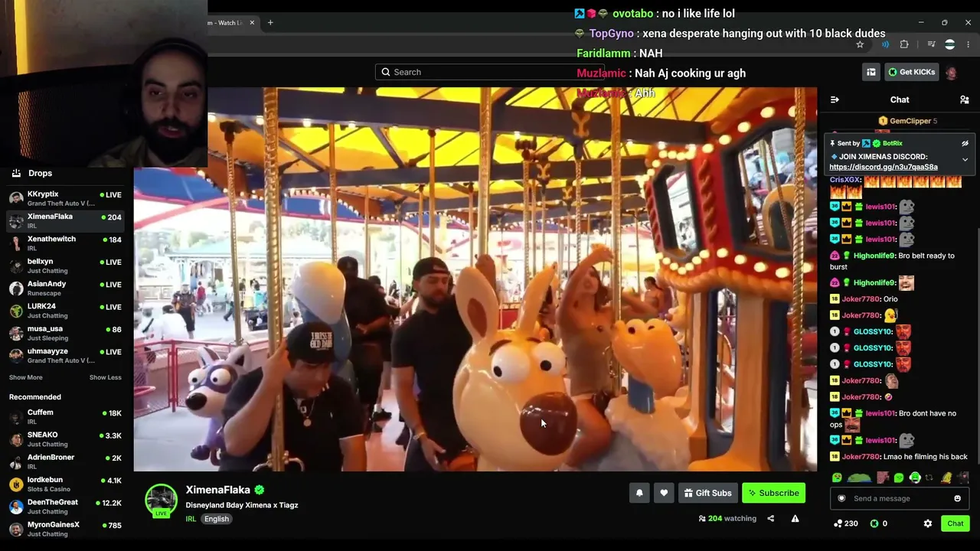The width and height of the screenshot is (980, 551).
Task: Open recommended channel lordkebun
Action: point(65,484)
